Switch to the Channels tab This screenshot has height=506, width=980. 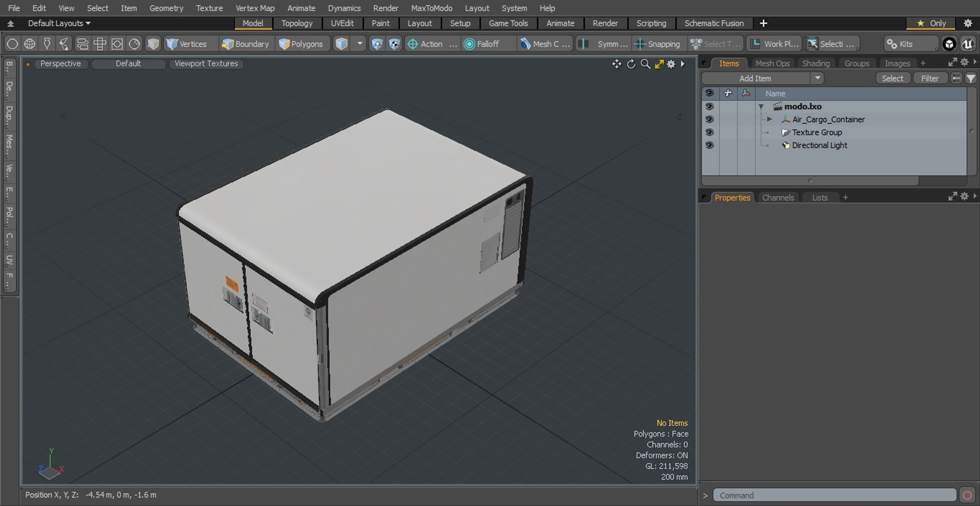point(777,198)
